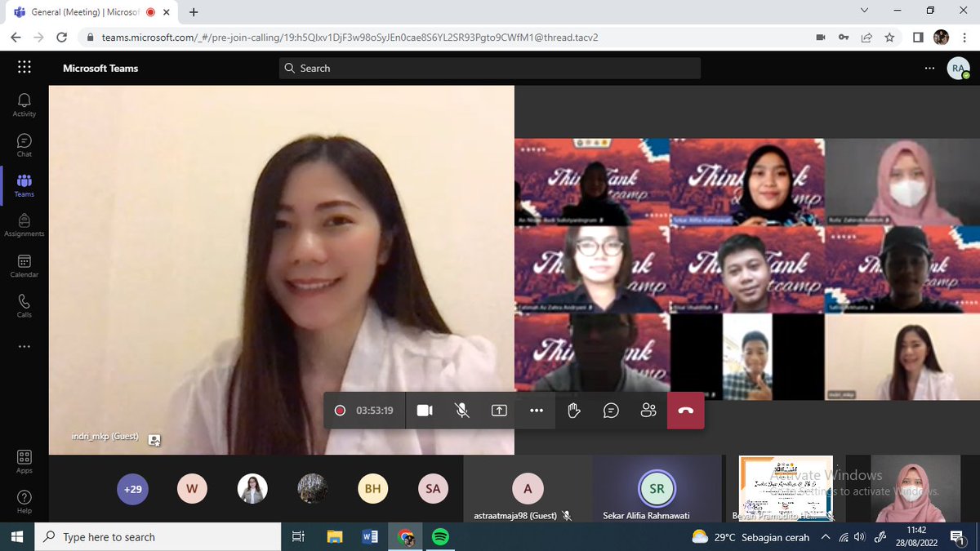
Task: Show participants list
Action: tap(648, 411)
